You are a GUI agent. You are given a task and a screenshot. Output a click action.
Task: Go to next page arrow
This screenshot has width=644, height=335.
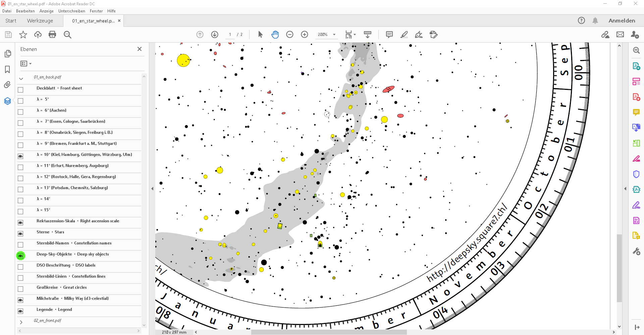[x=215, y=35]
